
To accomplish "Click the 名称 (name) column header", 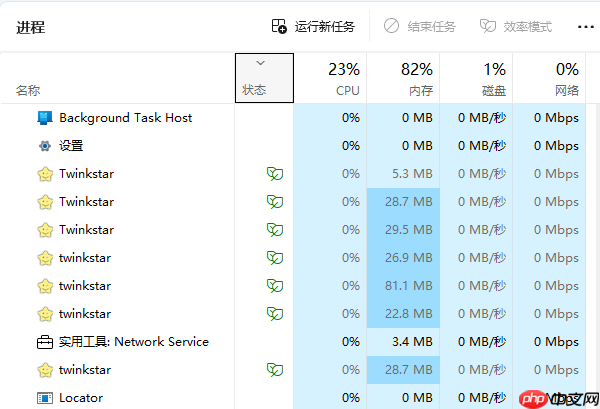I will click(28, 90).
